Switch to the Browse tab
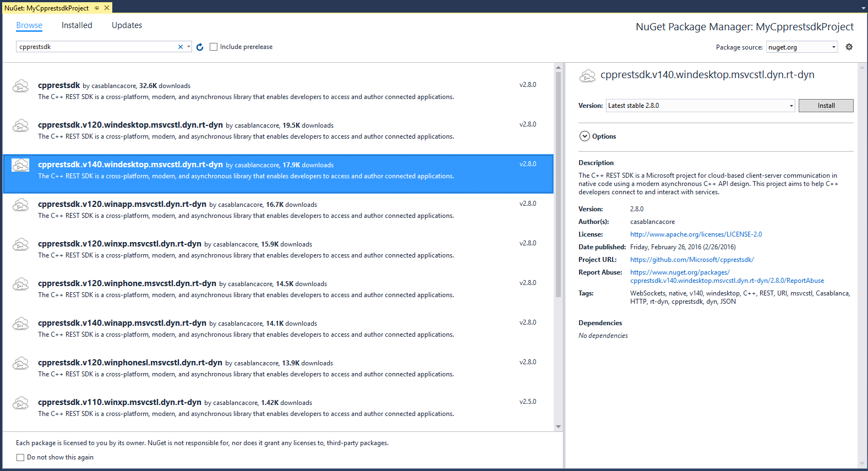Screen dimensions: 868x471 coord(29,25)
